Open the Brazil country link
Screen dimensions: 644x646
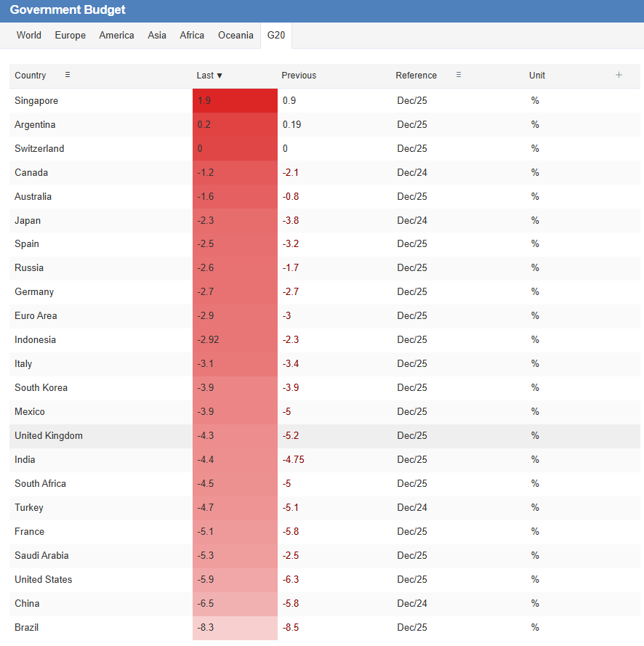pos(26,627)
